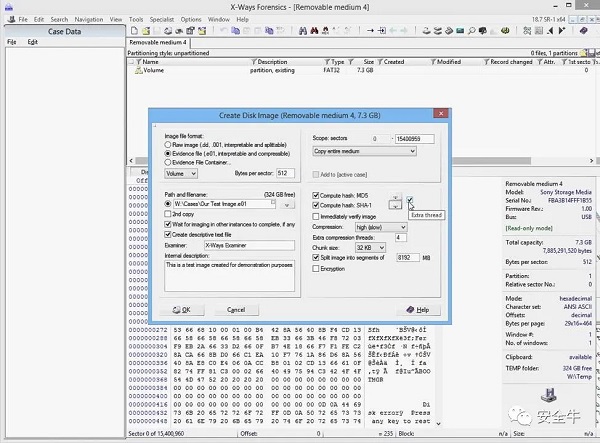Click the black right triangle toolbar icon
The width and height of the screenshot is (600, 443).
pos(562,31)
